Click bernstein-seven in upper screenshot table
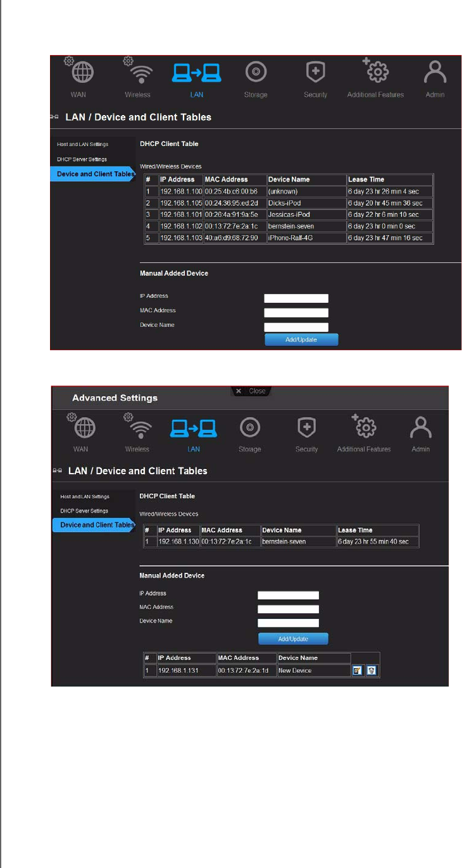Viewport: 462px width, 868px height. click(x=306, y=226)
